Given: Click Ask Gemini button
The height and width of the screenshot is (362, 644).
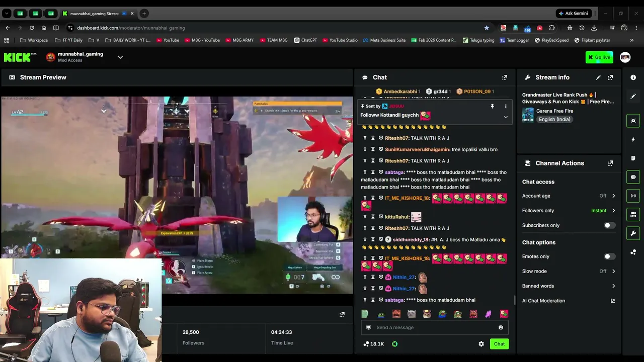Looking at the screenshot, I should [x=573, y=13].
